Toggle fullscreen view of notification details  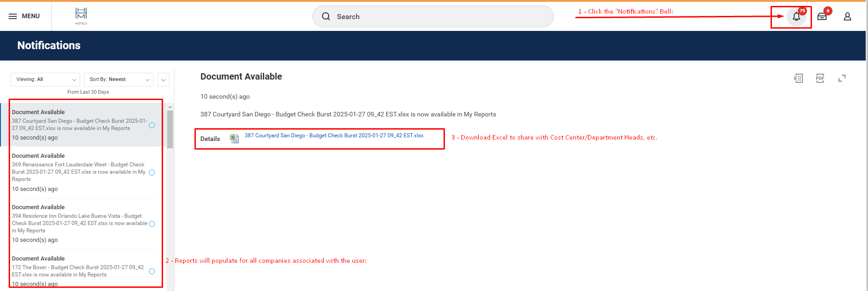(842, 78)
